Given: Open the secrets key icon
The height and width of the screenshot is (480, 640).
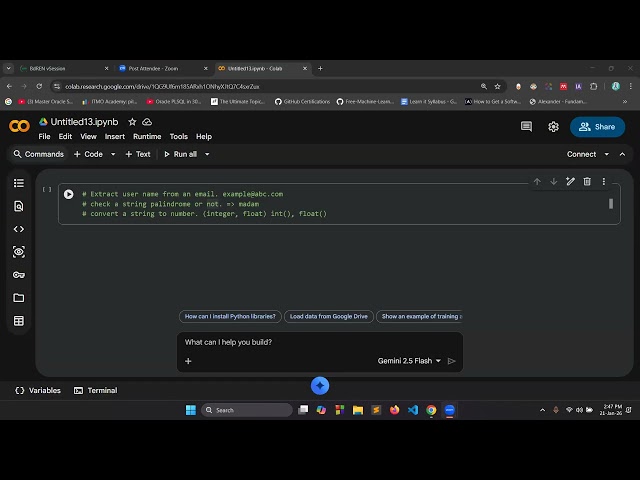Looking at the screenshot, I should coord(19,275).
